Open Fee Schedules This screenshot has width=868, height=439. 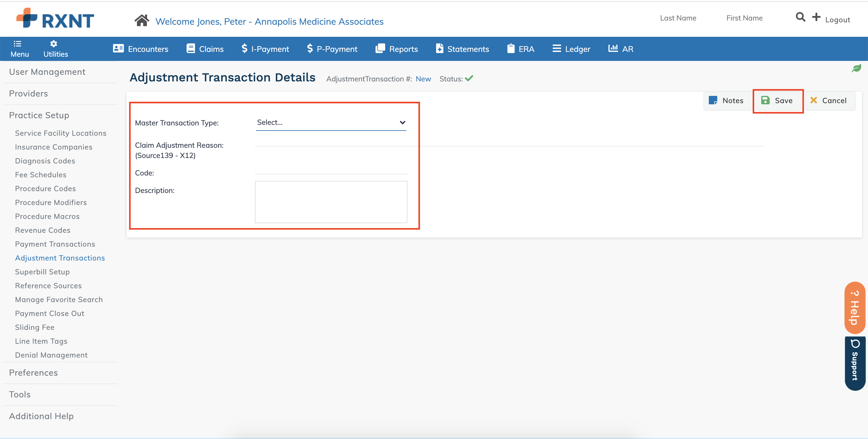click(40, 175)
